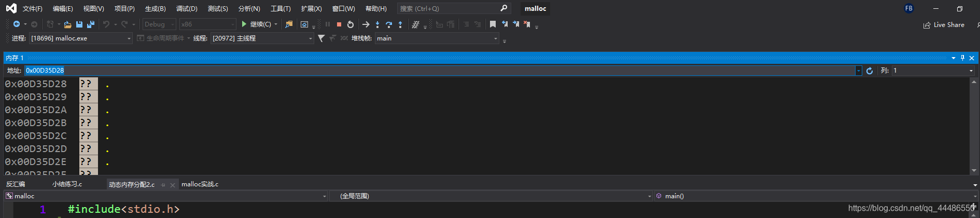980x218 pixels.
Task: Switch to the malloc实战.c tab
Action: (200, 184)
